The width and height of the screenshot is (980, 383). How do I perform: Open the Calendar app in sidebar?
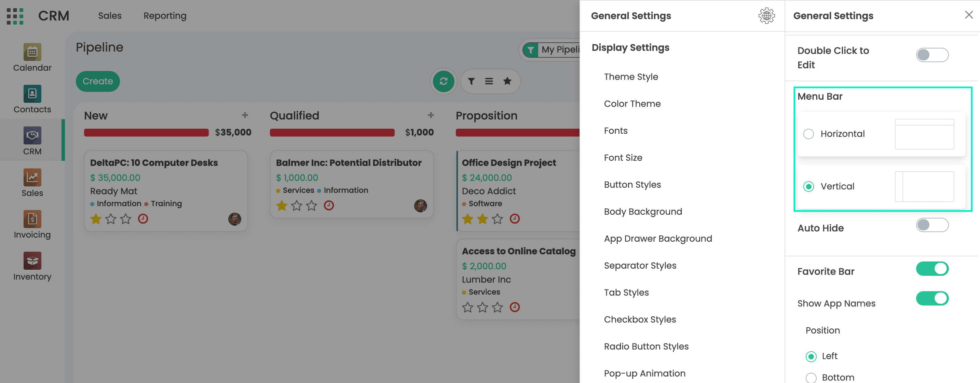(x=32, y=57)
